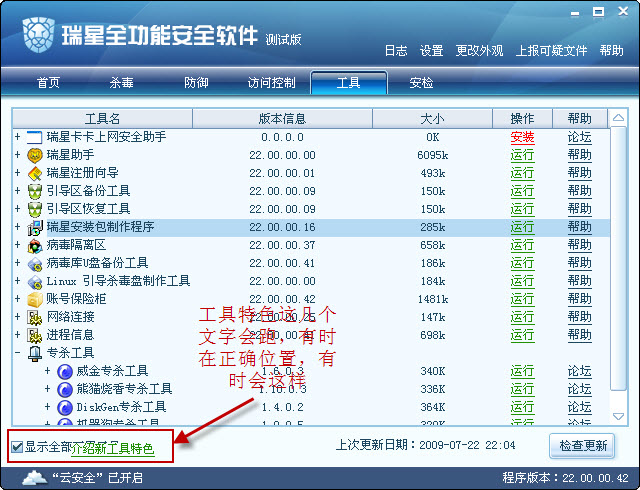Expand the 瑞星助手 row
640x490 pixels.
point(18,154)
